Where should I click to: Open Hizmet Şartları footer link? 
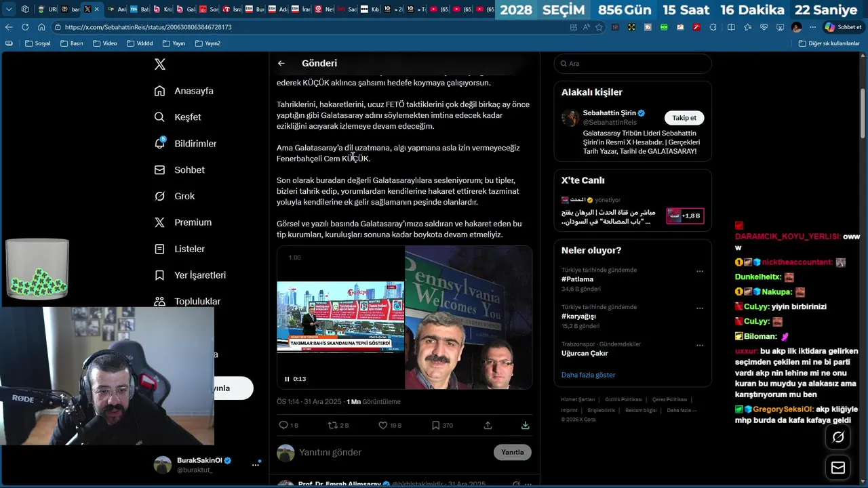coord(578,400)
